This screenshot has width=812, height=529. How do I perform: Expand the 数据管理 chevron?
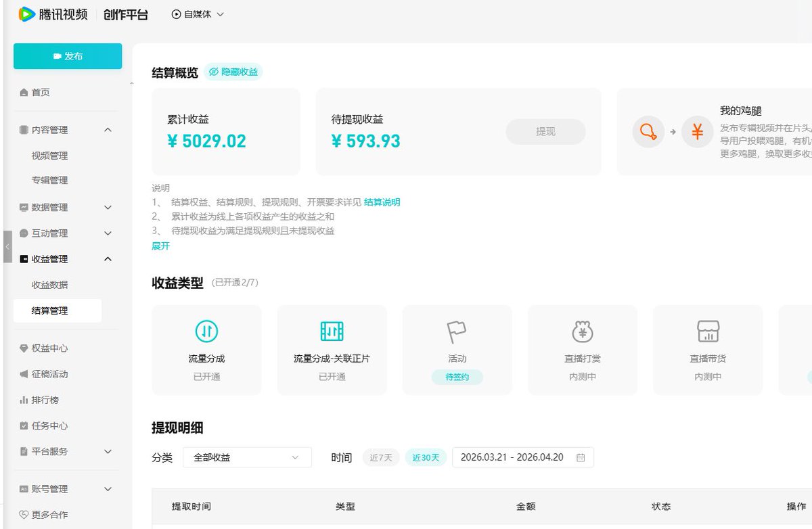(x=108, y=208)
